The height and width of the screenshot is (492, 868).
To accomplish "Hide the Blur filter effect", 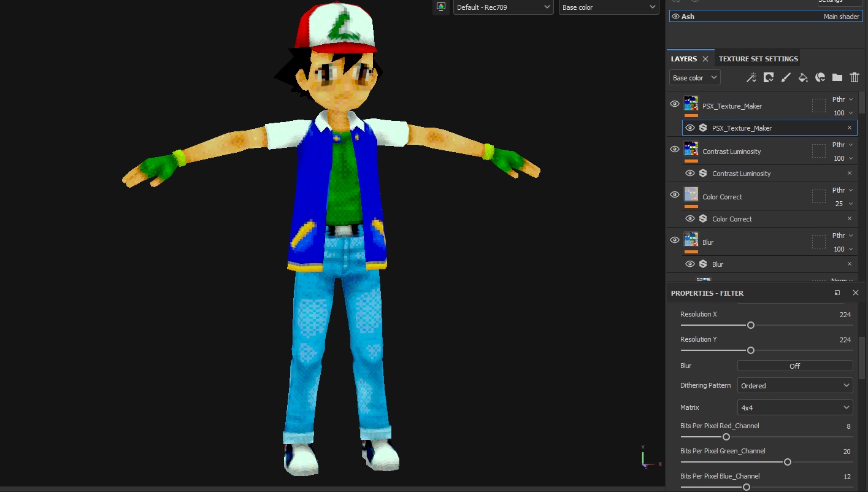I will point(690,264).
